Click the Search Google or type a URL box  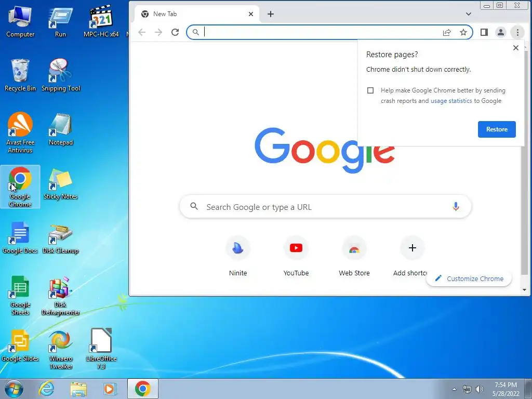(x=325, y=207)
